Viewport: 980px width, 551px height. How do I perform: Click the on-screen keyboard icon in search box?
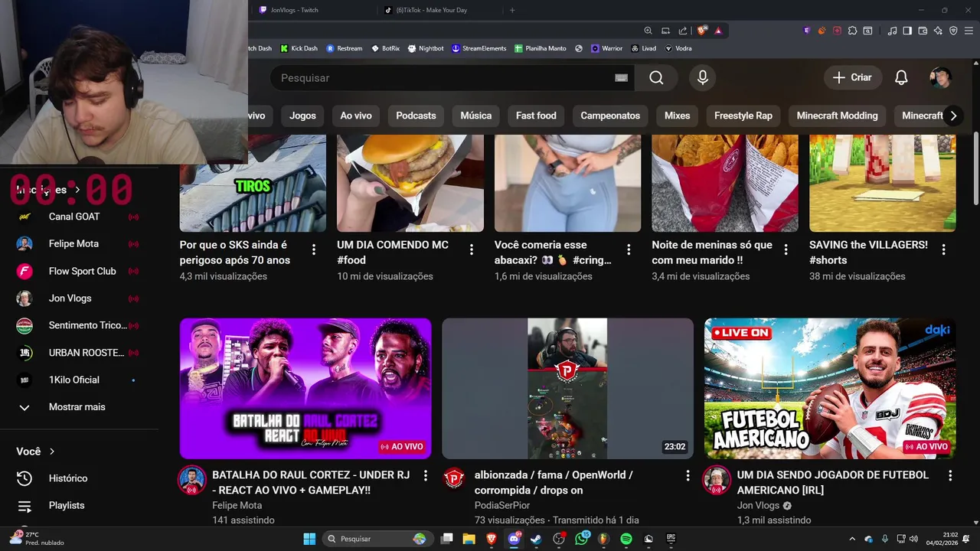(621, 77)
